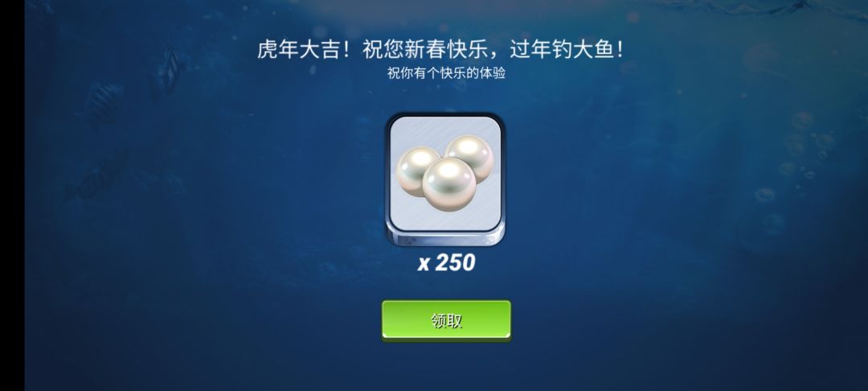Tap the silver bottom edge of the pearl tile
The height and width of the screenshot is (391, 868).
point(445,236)
